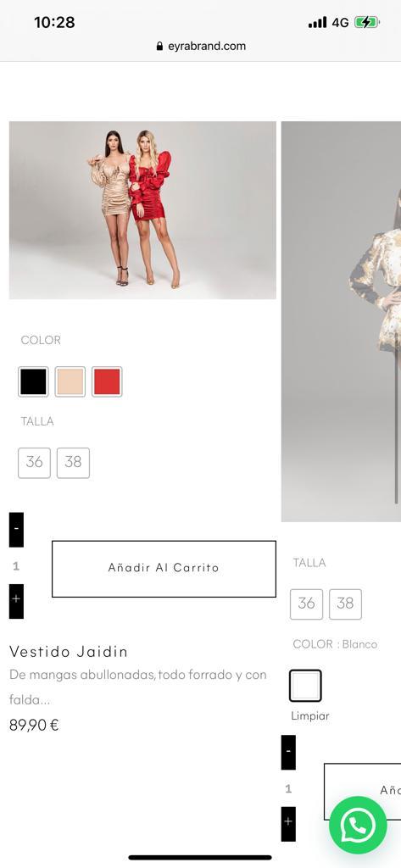Open the Vestido Jaidin product title

(68, 652)
